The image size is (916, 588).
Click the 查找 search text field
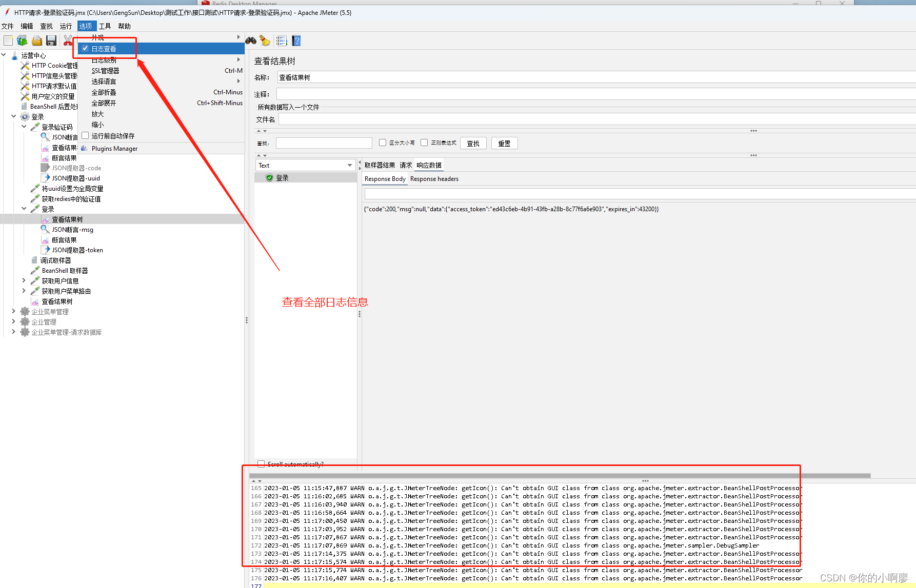(324, 143)
